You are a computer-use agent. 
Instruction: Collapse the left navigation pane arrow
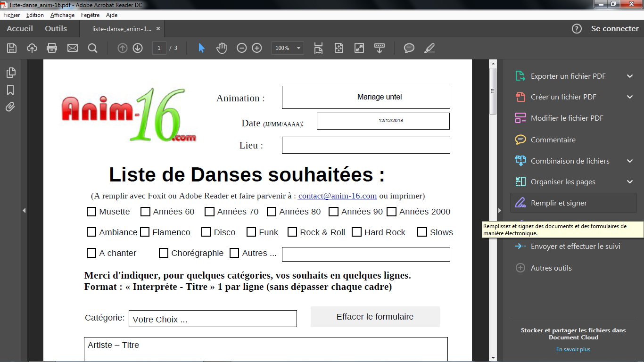click(x=24, y=211)
